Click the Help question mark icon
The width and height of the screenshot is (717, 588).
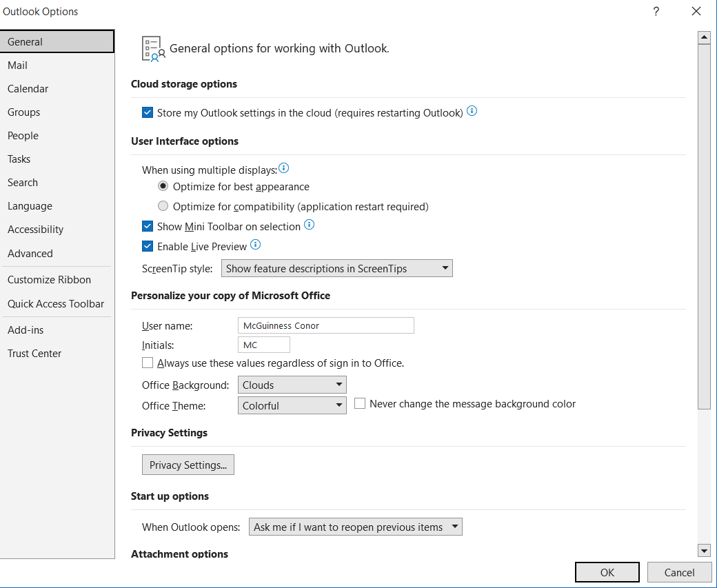point(656,12)
